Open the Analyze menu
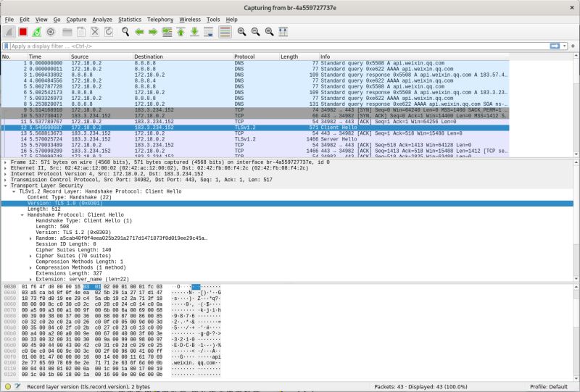This screenshot has height=392, width=580. [102, 20]
